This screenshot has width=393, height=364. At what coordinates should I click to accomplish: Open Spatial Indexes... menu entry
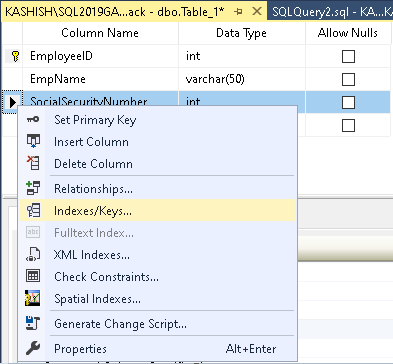157,299
